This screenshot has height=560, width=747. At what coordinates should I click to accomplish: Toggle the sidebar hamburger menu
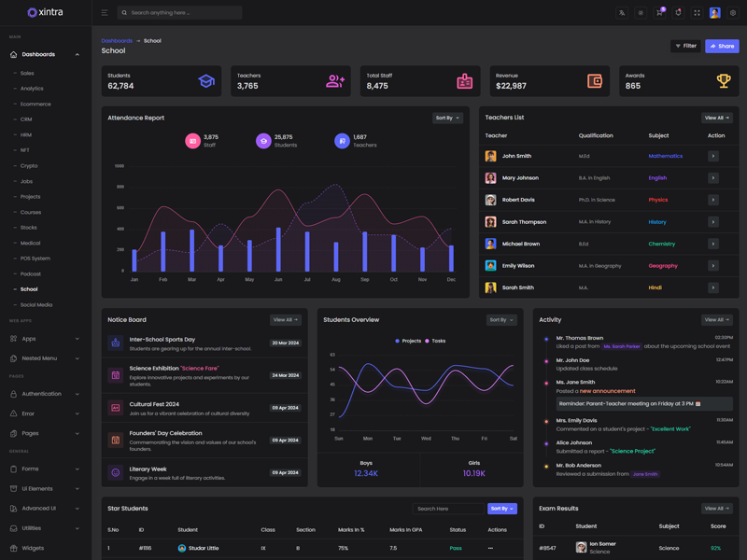coord(105,13)
